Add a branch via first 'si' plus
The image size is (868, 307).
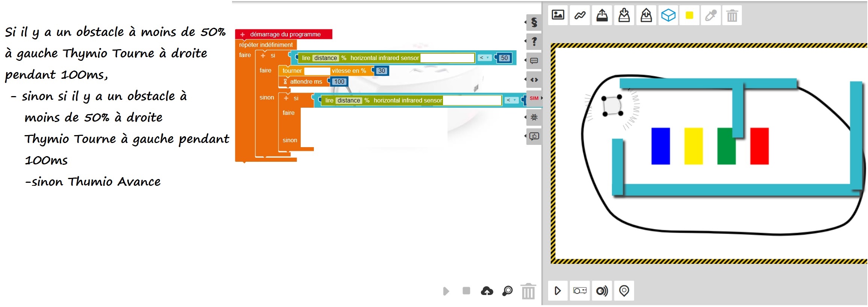(263, 56)
